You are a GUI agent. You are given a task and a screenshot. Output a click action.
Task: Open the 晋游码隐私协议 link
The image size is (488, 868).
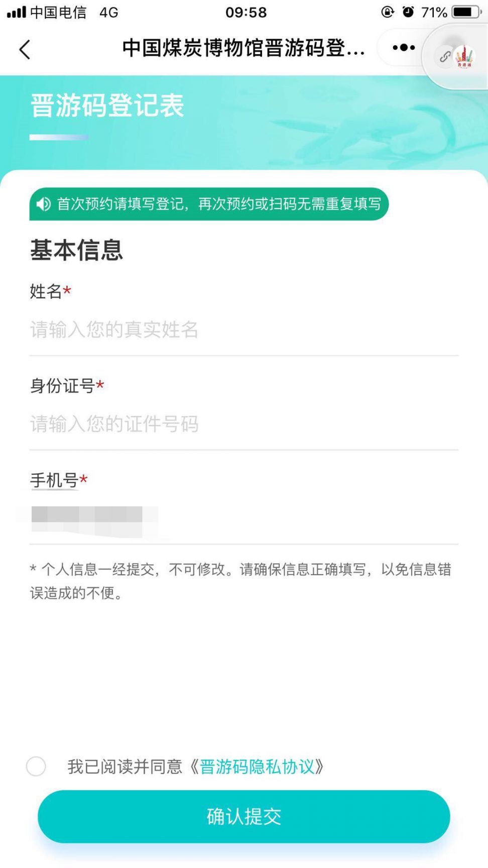pyautogui.click(x=257, y=767)
